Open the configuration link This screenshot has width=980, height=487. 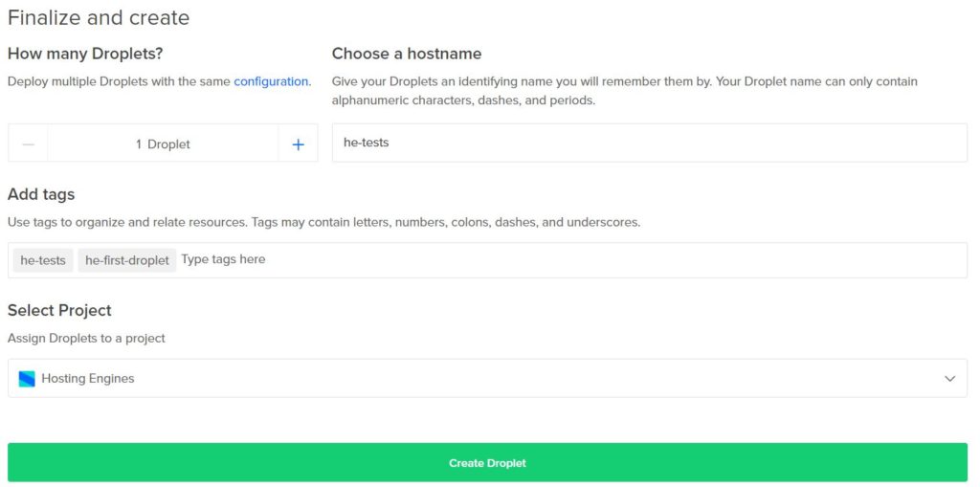pos(271,81)
